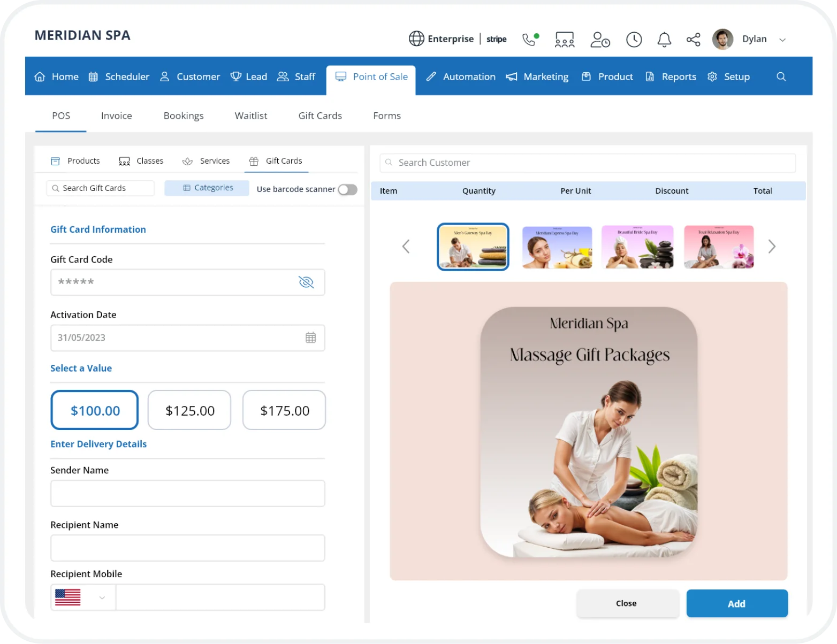Screen dimensions: 837x644
Task: Select the Services item tab
Action: click(206, 160)
